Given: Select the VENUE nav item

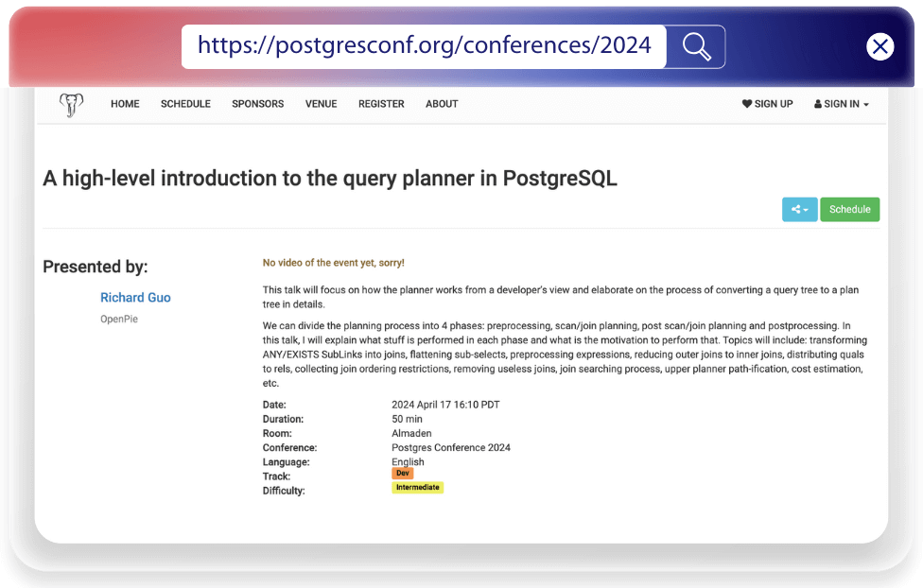Looking at the screenshot, I should (x=321, y=104).
